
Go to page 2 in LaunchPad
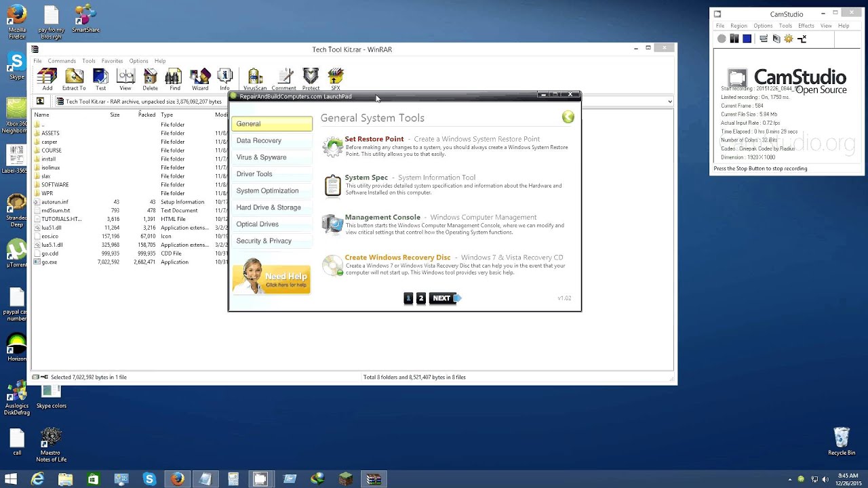(420, 298)
